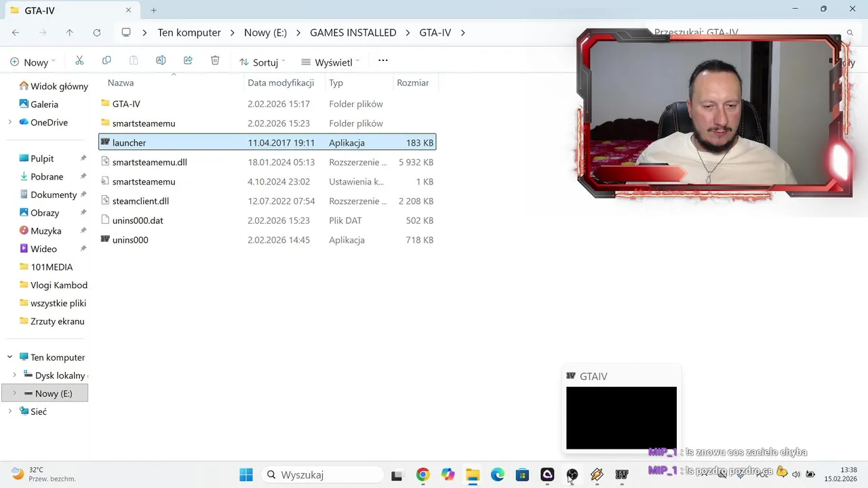The height and width of the screenshot is (488, 868).
Task: Expand the Dysk lokalny tree node
Action: pyautogui.click(x=15, y=375)
